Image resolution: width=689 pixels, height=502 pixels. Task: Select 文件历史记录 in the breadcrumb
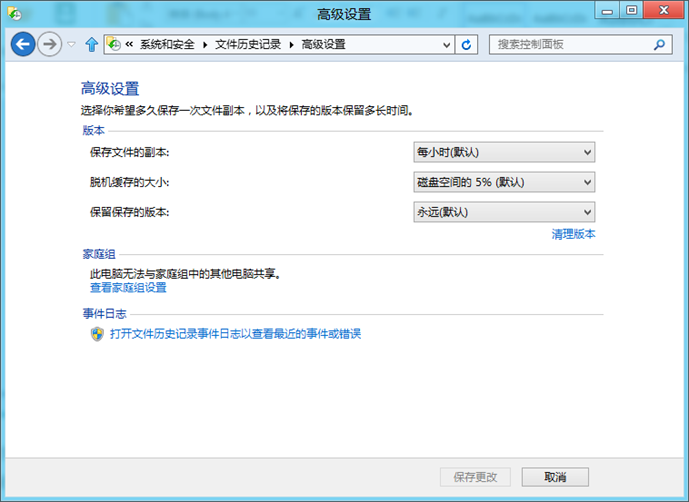248,44
